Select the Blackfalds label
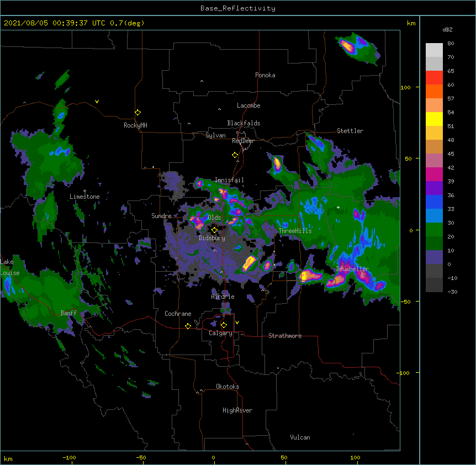 pos(244,123)
